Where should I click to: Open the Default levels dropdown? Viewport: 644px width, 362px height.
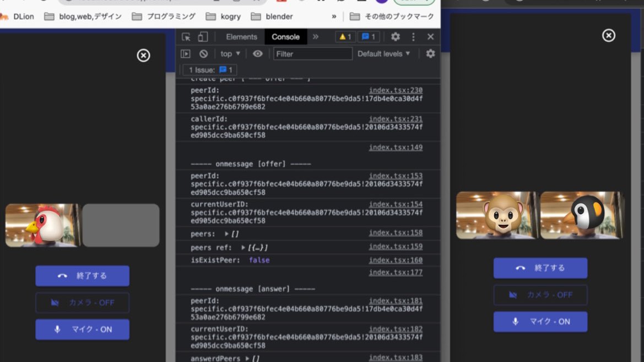[383, 54]
